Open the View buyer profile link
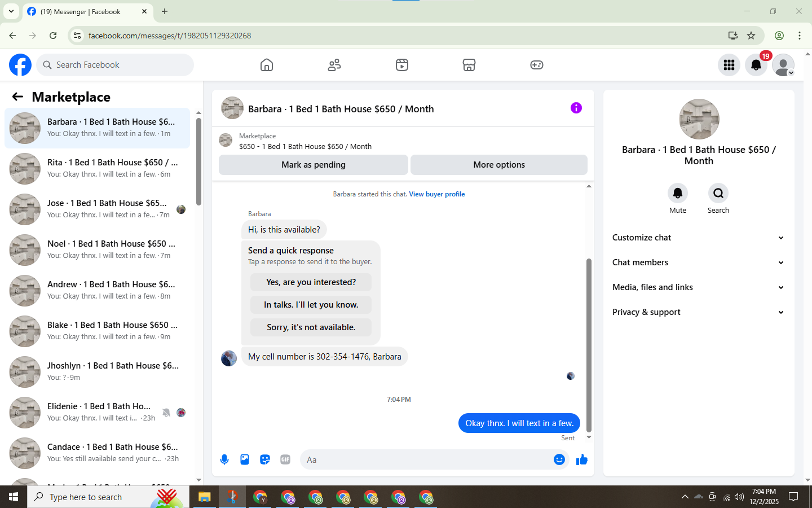Screen dimensions: 812x508 click(437, 194)
